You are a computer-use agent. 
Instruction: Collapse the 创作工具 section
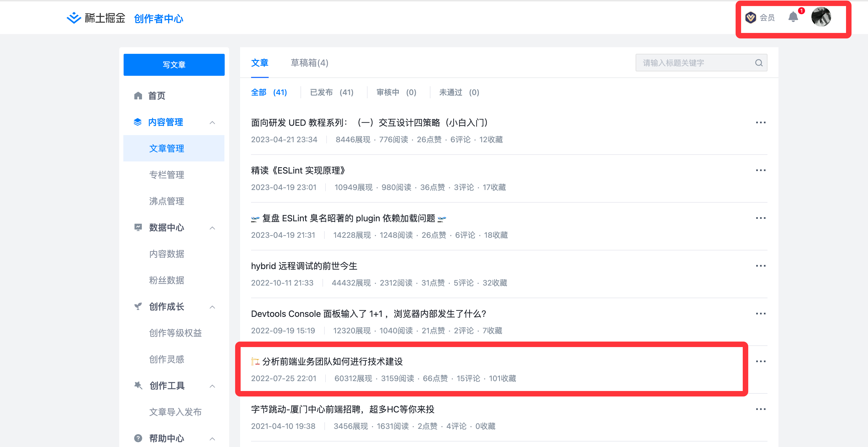point(212,386)
